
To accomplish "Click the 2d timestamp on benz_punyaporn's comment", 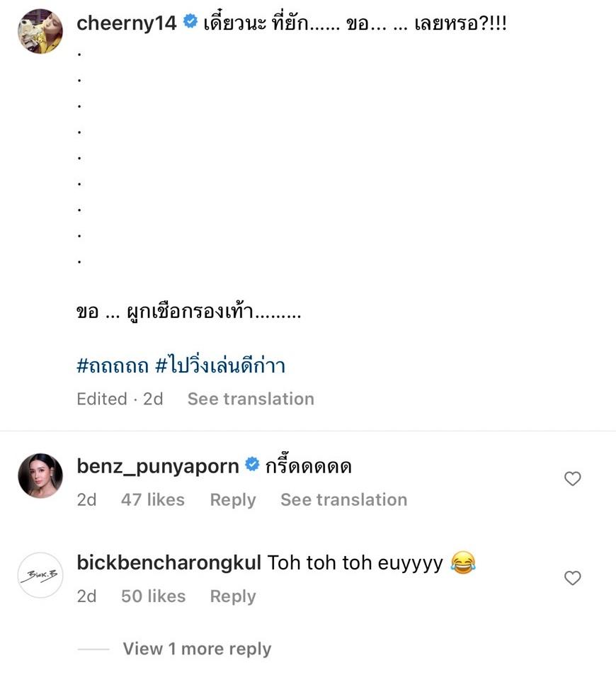I will [x=86, y=499].
